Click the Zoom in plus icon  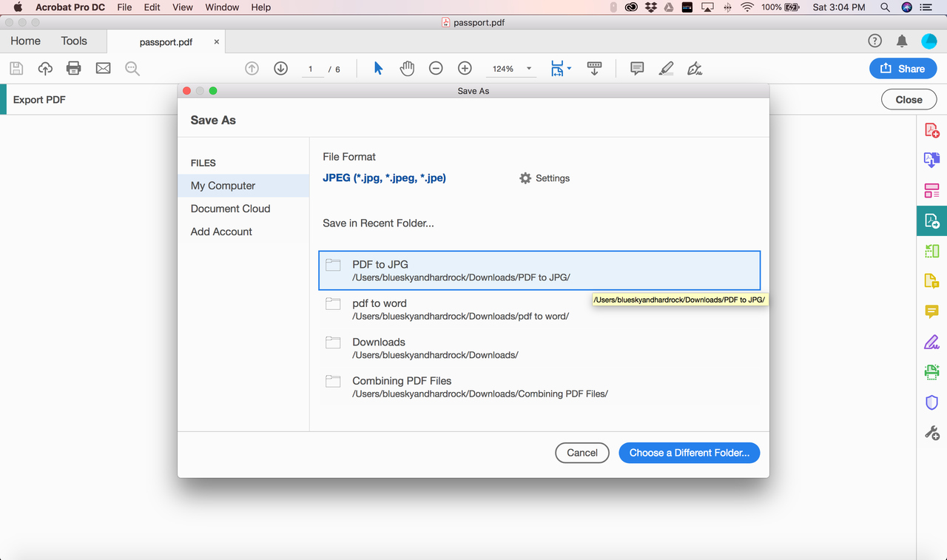[465, 69]
